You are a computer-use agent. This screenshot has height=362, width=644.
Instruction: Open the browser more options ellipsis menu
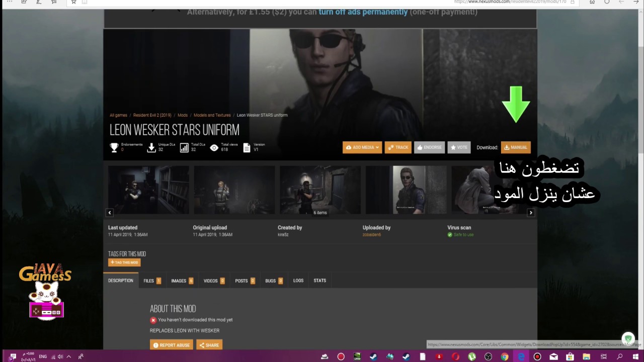tap(10, 2)
